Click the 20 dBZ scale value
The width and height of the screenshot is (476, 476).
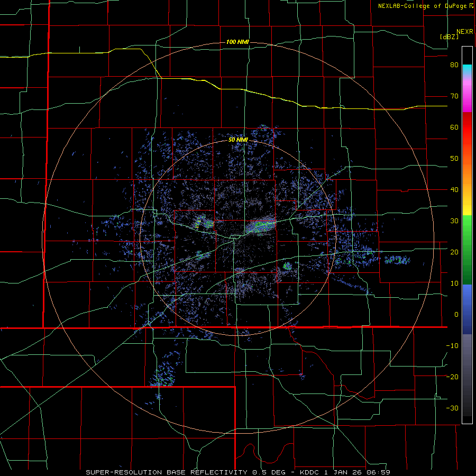pyautogui.click(x=454, y=252)
